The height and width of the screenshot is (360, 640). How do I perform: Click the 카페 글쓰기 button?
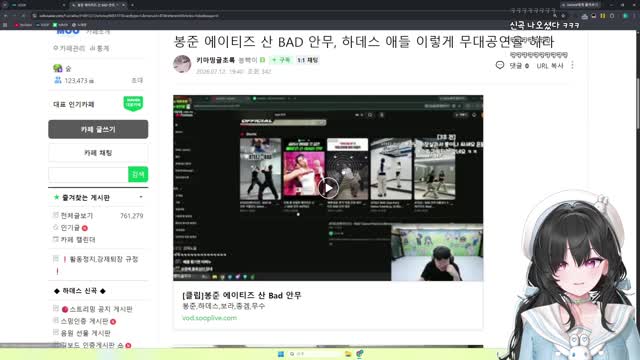coord(98,129)
